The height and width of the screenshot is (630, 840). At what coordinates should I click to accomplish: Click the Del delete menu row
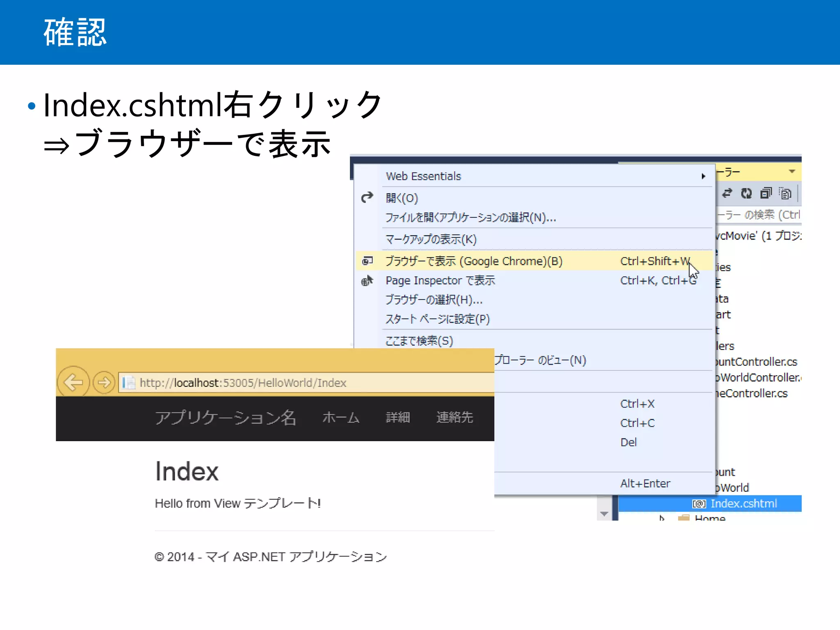[x=604, y=443]
